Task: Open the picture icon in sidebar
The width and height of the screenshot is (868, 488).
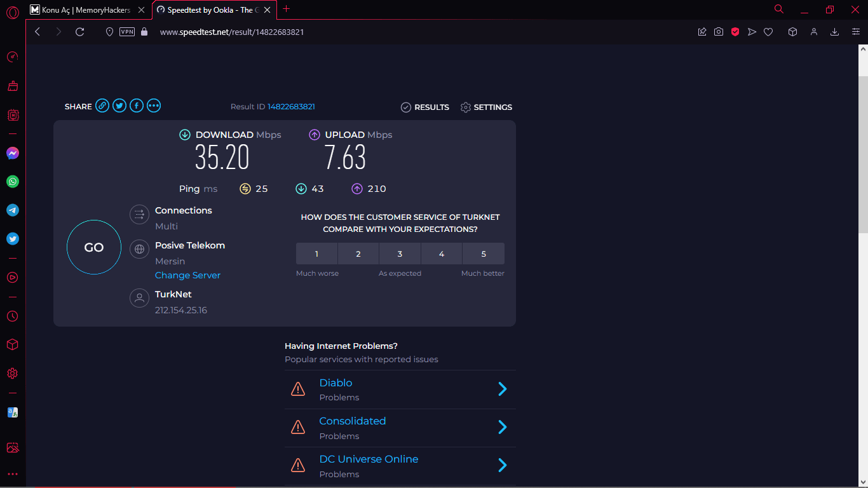Action: [x=13, y=448]
